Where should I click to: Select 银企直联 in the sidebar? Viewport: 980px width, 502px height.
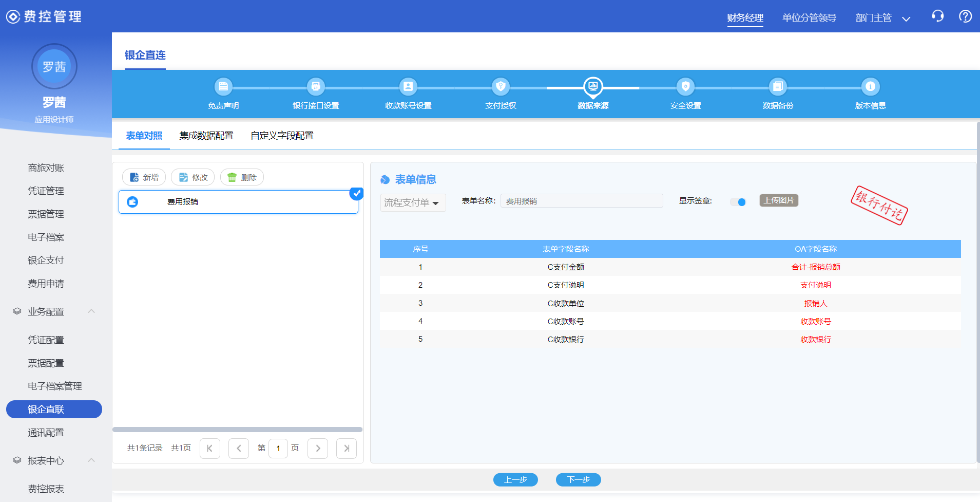point(54,409)
